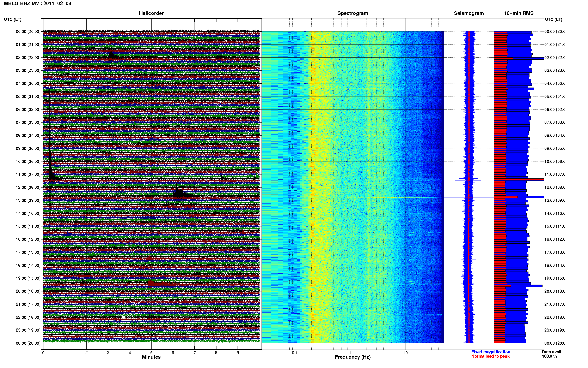
Task: Click left time label "16:00 (12:00)"
Action: (28, 239)
